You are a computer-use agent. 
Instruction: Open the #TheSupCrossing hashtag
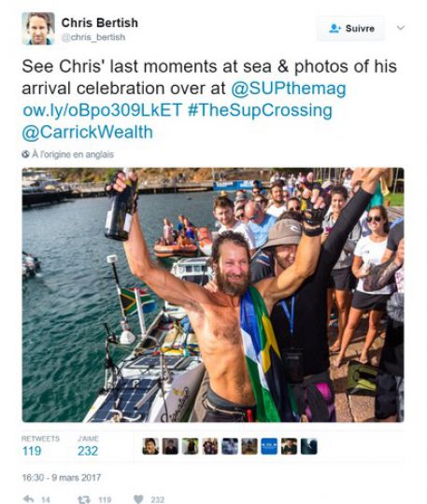pyautogui.click(x=260, y=110)
